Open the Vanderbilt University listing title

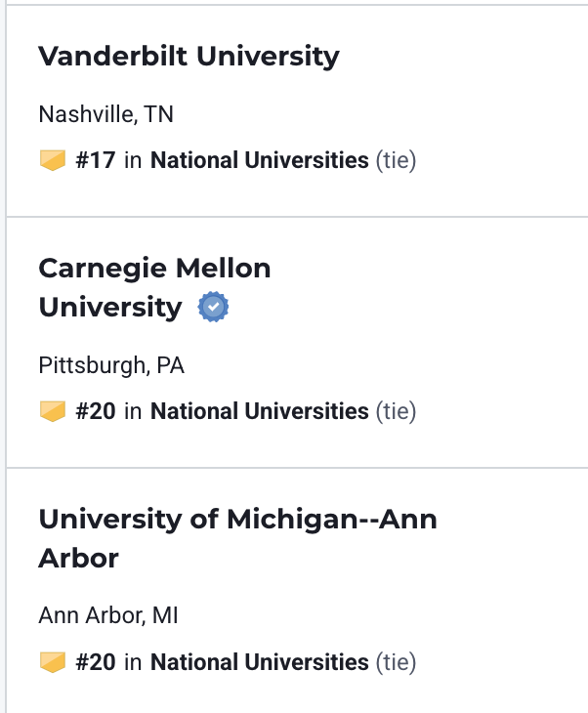pyautogui.click(x=189, y=56)
